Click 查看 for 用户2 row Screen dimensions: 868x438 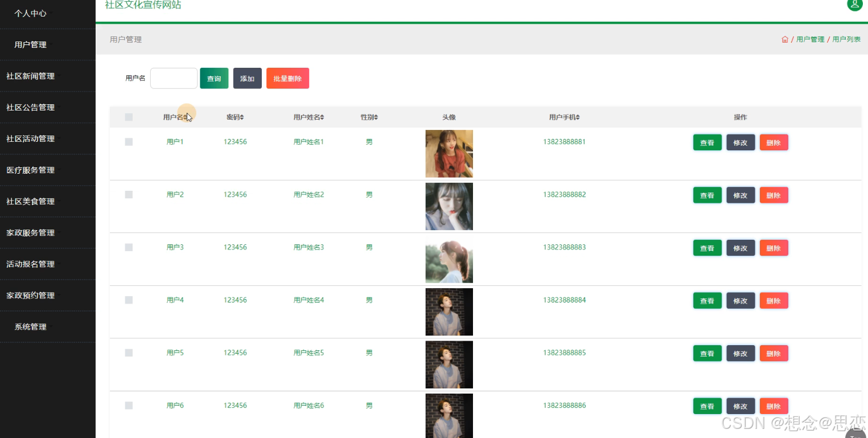(x=707, y=195)
